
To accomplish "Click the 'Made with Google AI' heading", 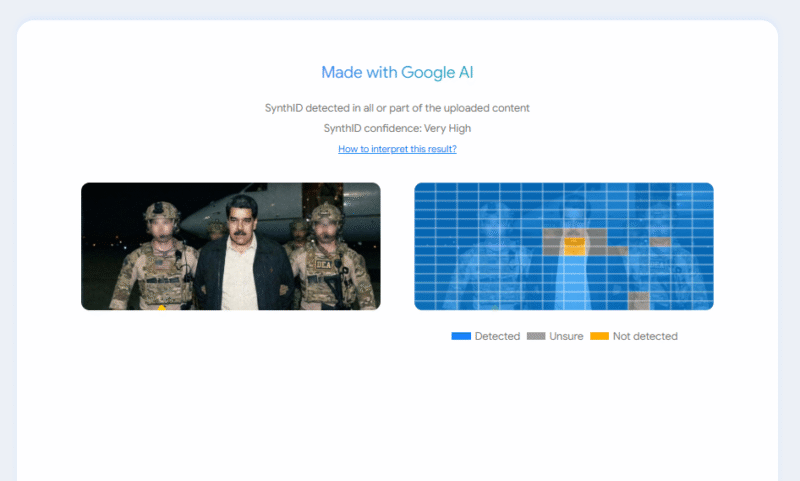I will tap(397, 72).
